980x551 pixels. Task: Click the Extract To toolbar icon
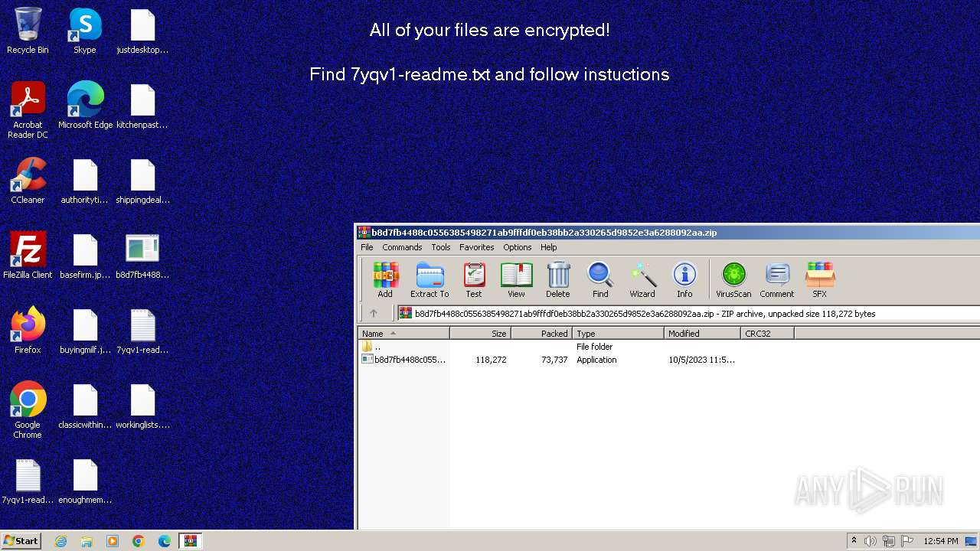[430, 279]
